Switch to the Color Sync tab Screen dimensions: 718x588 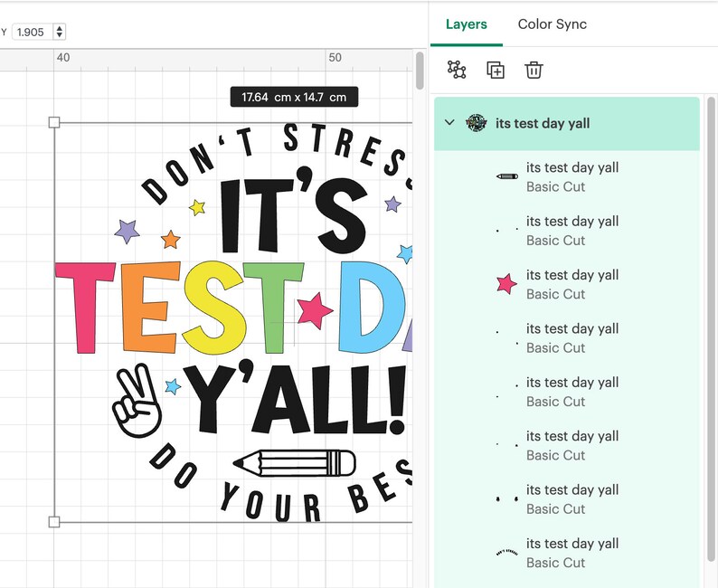tap(552, 24)
